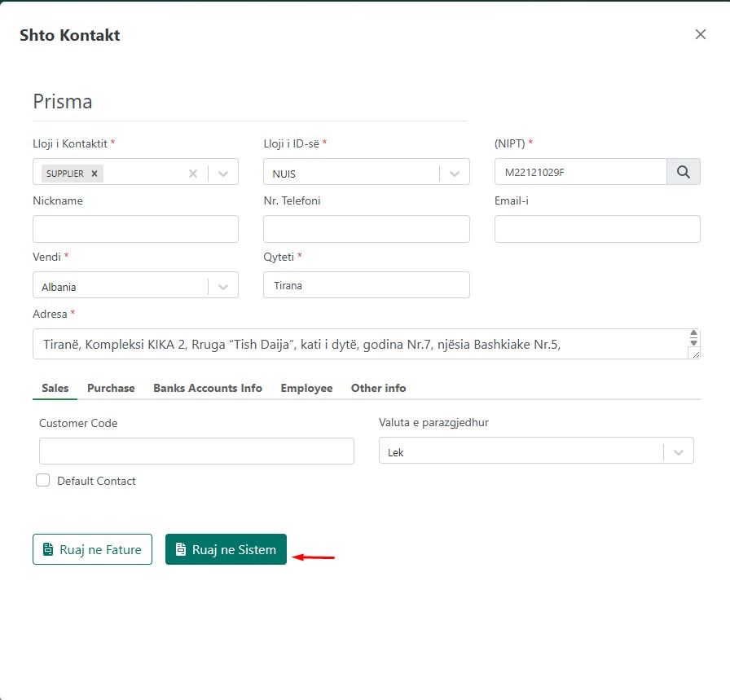This screenshot has height=700, width=730.
Task: Open the Banks Accounts Info tab
Action: click(x=208, y=388)
